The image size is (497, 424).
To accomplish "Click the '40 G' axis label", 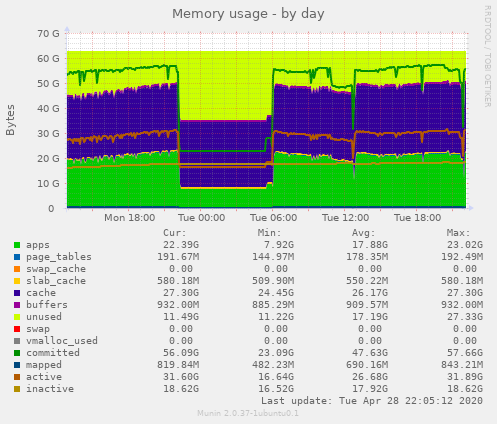I will coord(48,109).
